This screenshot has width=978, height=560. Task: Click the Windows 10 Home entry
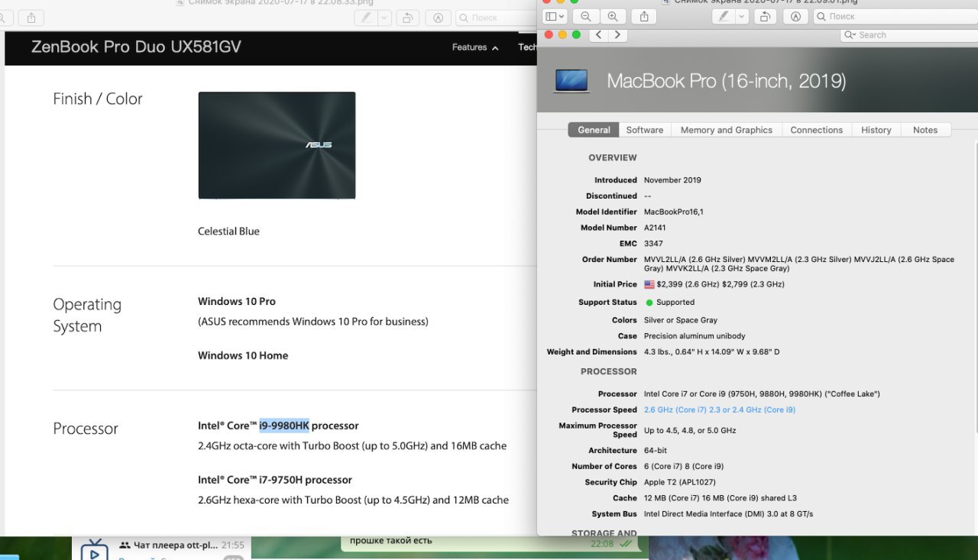click(x=243, y=355)
